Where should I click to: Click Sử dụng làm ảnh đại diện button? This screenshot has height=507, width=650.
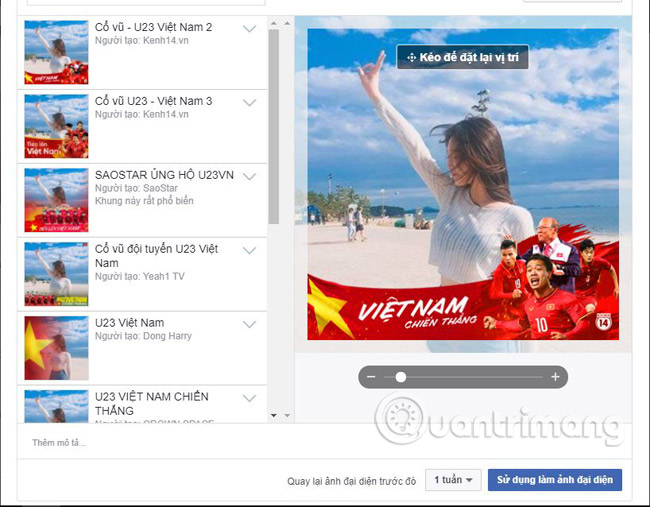555,480
